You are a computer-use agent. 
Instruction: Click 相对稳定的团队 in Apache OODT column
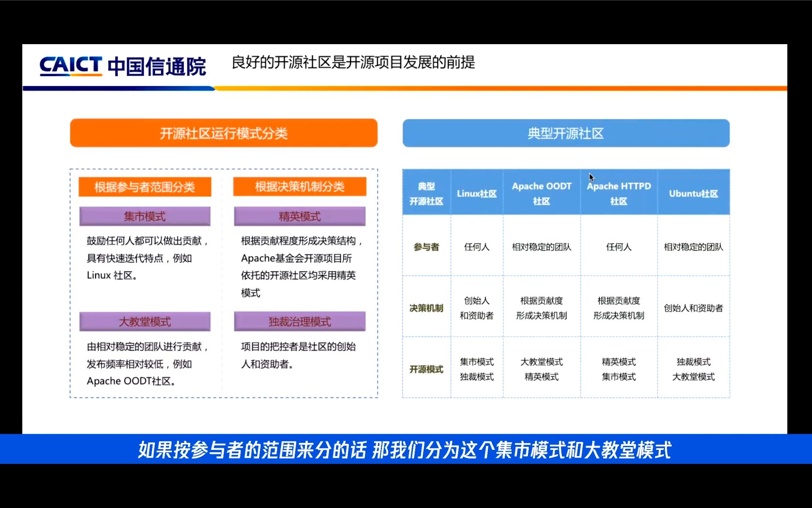click(x=542, y=247)
